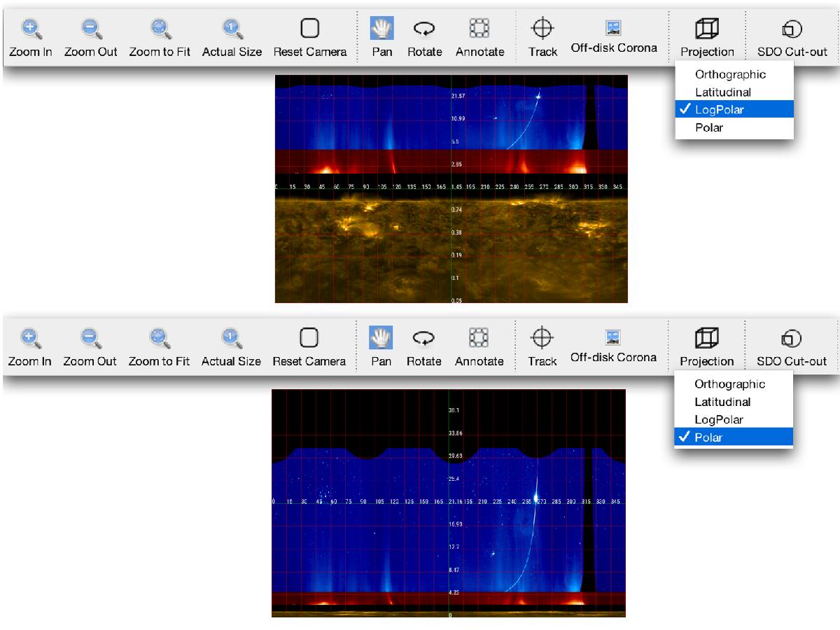Screen dimensions: 840x630
Task: Toggle Off-disk Corona in the upper toolbar
Action: point(613,28)
